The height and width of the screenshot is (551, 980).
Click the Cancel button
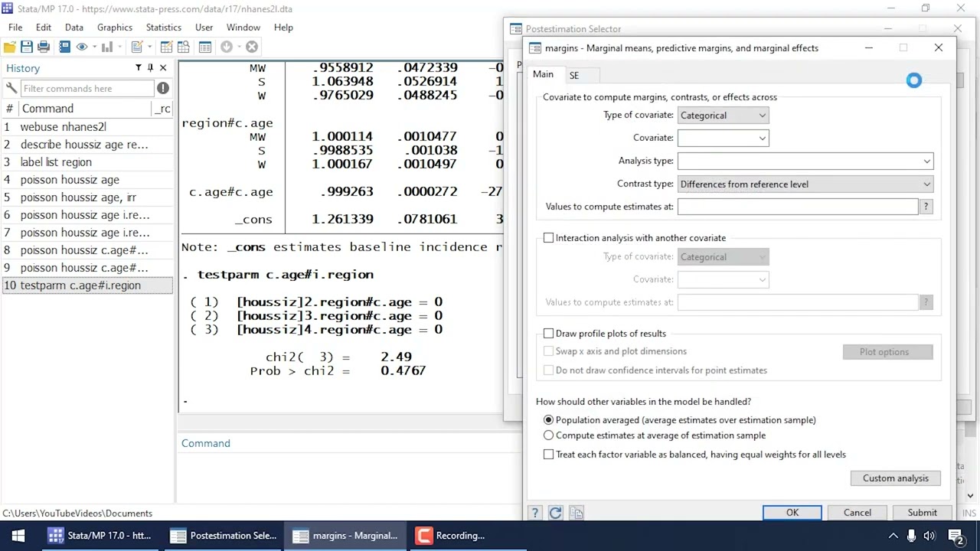[x=857, y=513]
